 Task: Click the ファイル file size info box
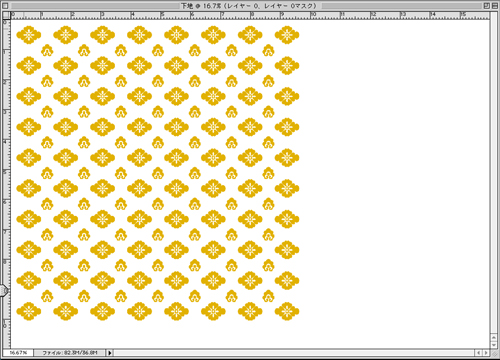[70, 353]
